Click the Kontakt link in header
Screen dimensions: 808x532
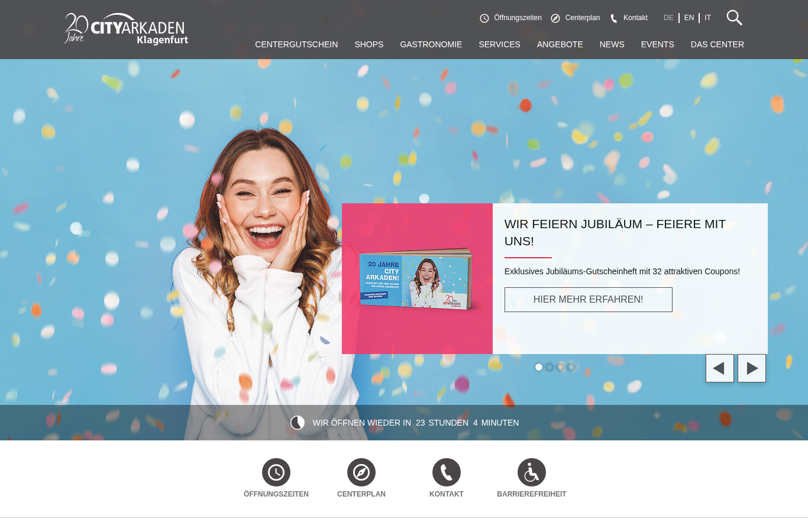635,18
